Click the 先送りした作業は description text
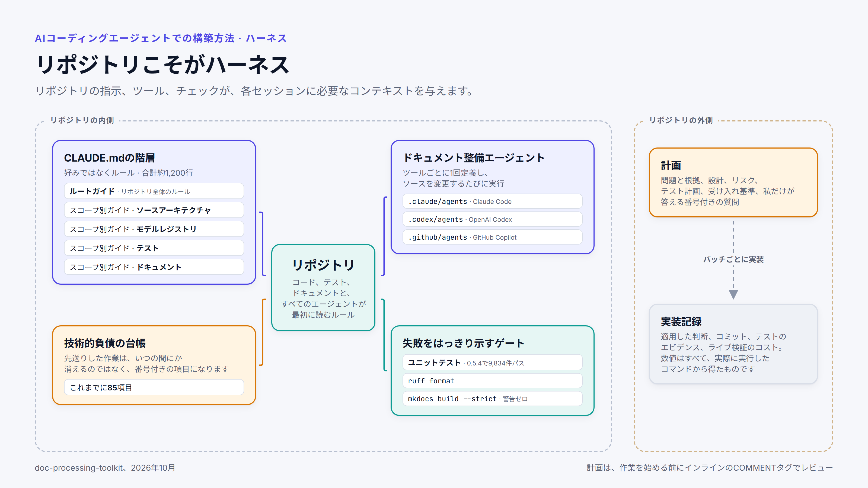The width and height of the screenshot is (868, 488). (x=146, y=364)
